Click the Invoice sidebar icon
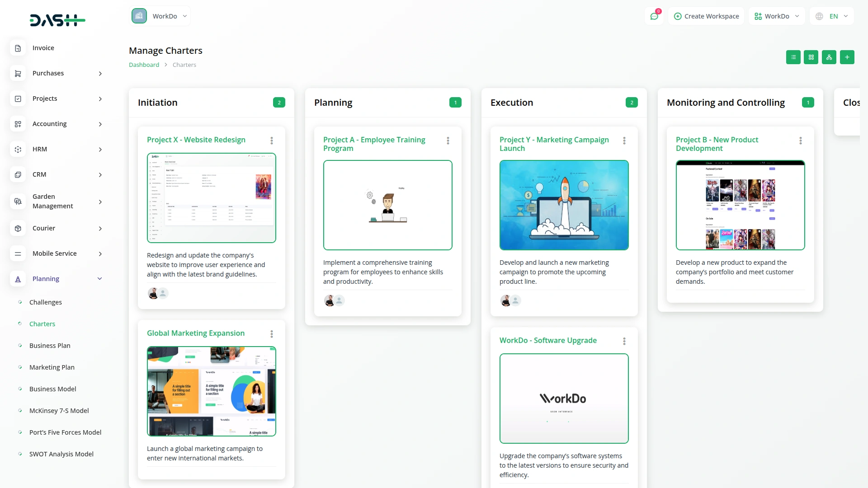868x488 pixels. (x=18, y=48)
